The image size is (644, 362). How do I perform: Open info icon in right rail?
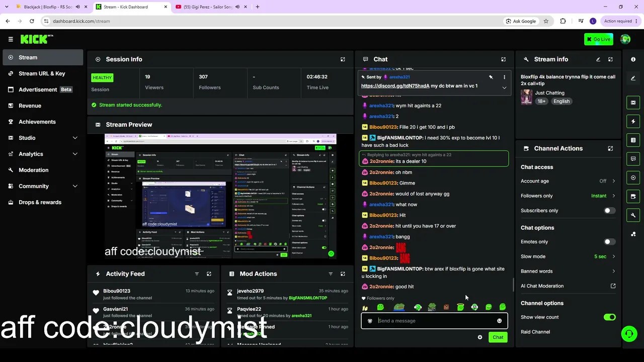(x=633, y=59)
